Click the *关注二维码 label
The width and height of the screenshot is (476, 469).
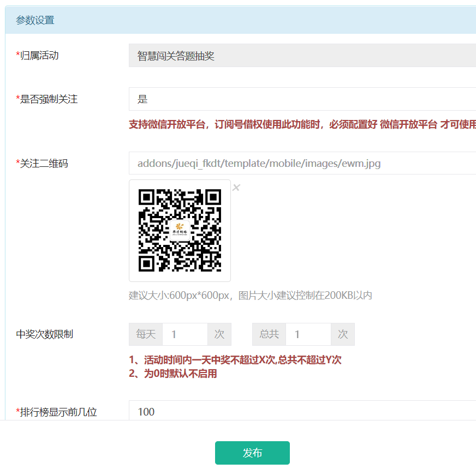pyautogui.click(x=42, y=164)
